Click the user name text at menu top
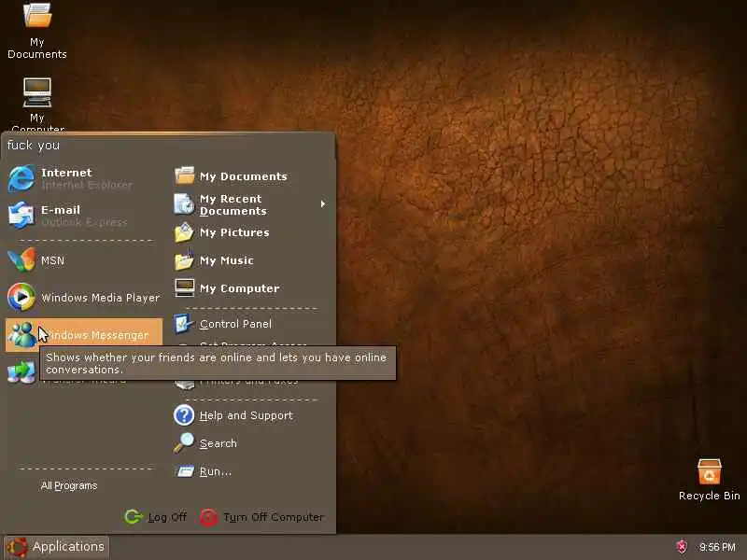 pyautogui.click(x=34, y=145)
